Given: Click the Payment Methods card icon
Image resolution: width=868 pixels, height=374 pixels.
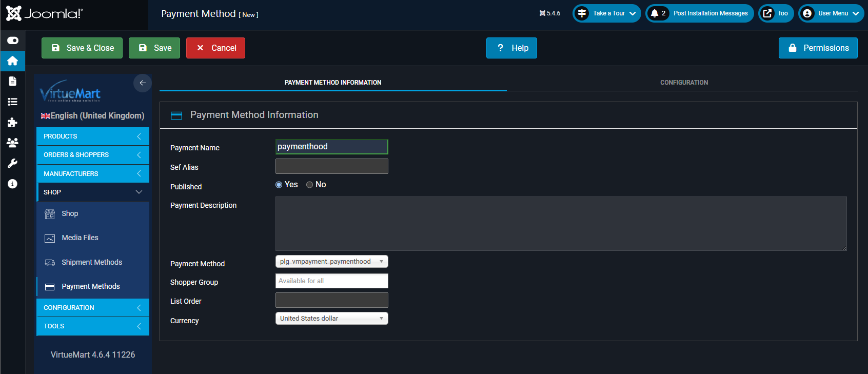Looking at the screenshot, I should 50,287.
